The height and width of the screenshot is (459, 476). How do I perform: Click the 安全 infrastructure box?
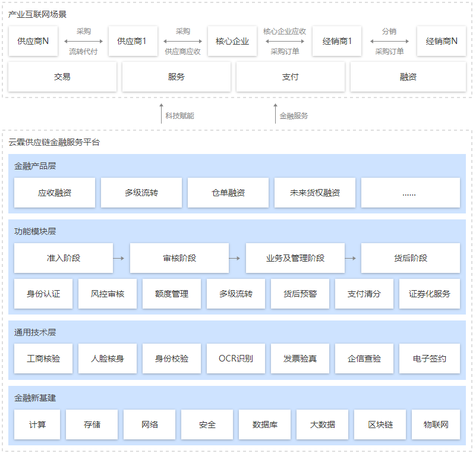tap(207, 425)
